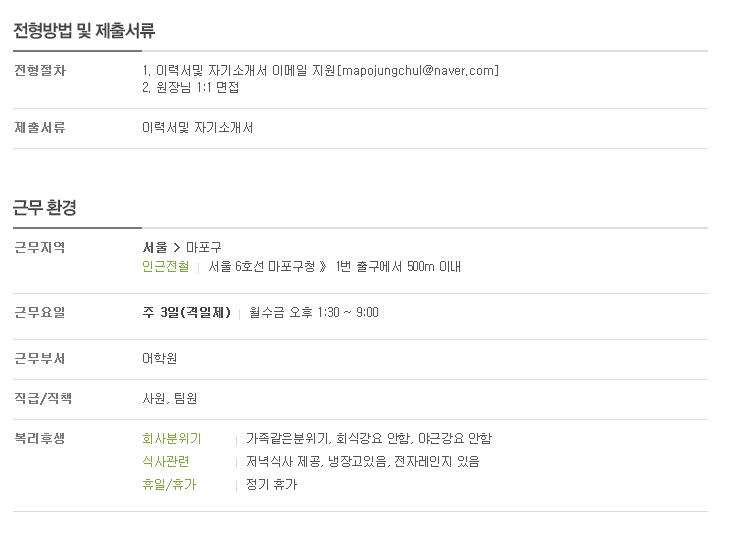746x533 pixels.
Task: Click the 월수금 오후 1:30 ~ 9:00 schedule
Action: point(314,313)
